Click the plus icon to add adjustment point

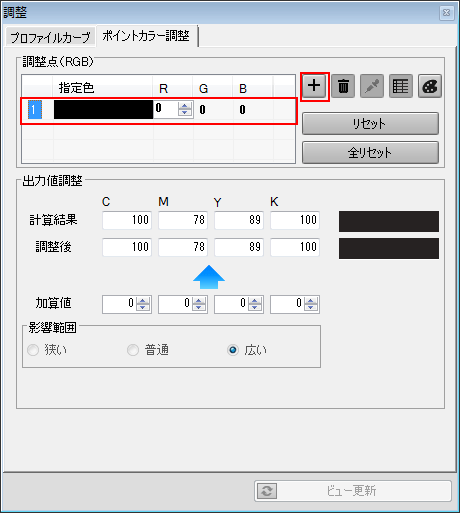[x=314, y=86]
